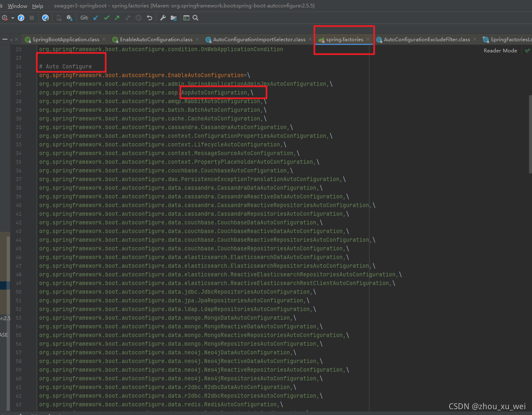Image resolution: width=532 pixels, height=415 pixels.
Task: Click the Git update project arrow
Action: (96, 18)
